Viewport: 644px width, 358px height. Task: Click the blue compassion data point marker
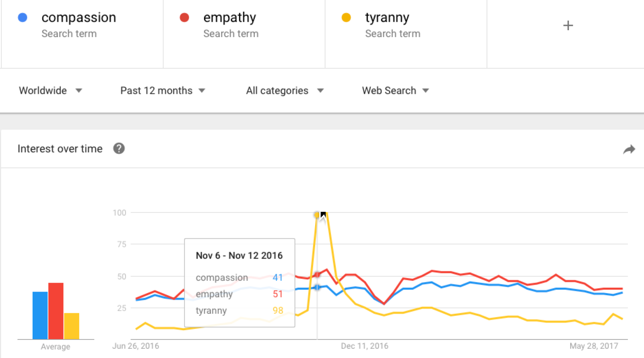[x=317, y=287]
